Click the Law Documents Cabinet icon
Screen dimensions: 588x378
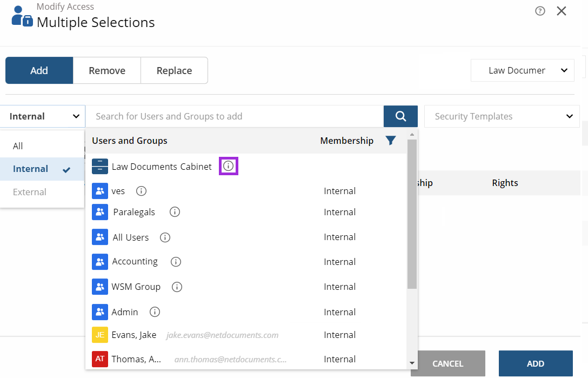pos(100,167)
